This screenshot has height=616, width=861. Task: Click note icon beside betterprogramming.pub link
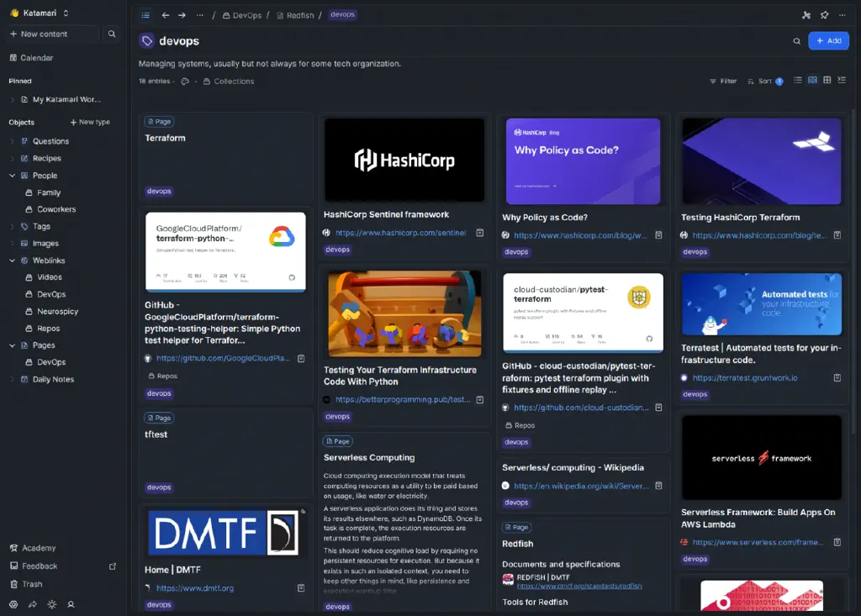480,400
